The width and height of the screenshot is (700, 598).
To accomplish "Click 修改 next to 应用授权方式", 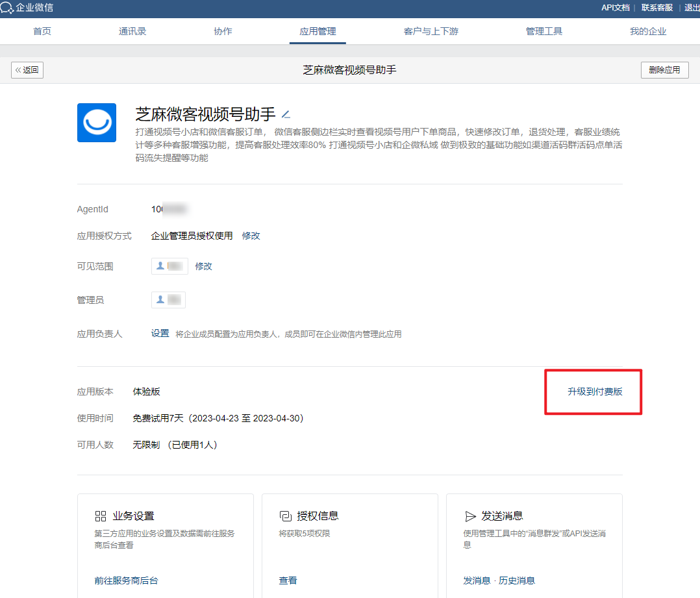I will [251, 236].
